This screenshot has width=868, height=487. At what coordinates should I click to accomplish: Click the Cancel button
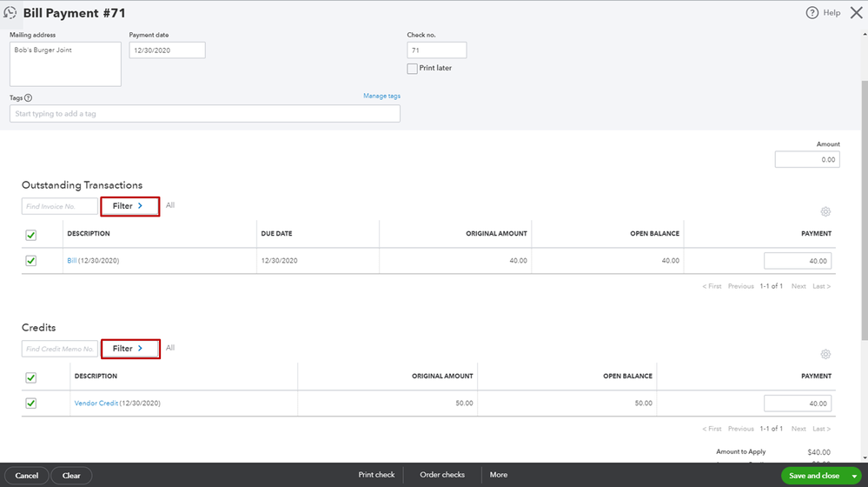click(x=27, y=476)
